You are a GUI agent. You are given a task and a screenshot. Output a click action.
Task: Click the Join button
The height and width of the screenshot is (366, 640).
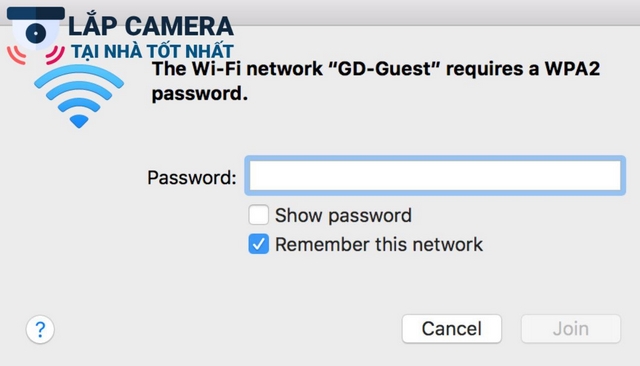coord(571,328)
